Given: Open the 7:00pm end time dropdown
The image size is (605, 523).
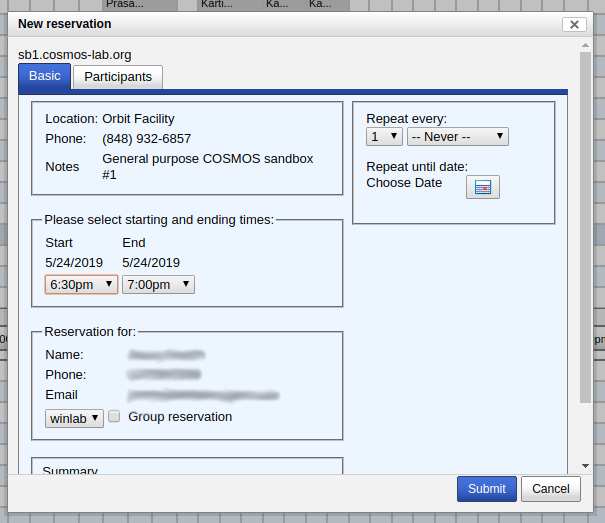Looking at the screenshot, I should click(x=158, y=285).
